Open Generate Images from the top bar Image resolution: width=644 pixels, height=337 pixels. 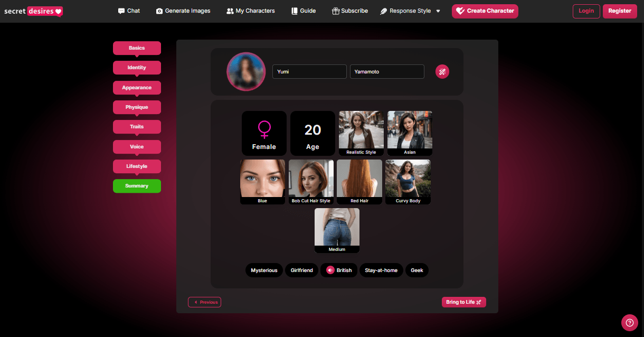(x=183, y=11)
